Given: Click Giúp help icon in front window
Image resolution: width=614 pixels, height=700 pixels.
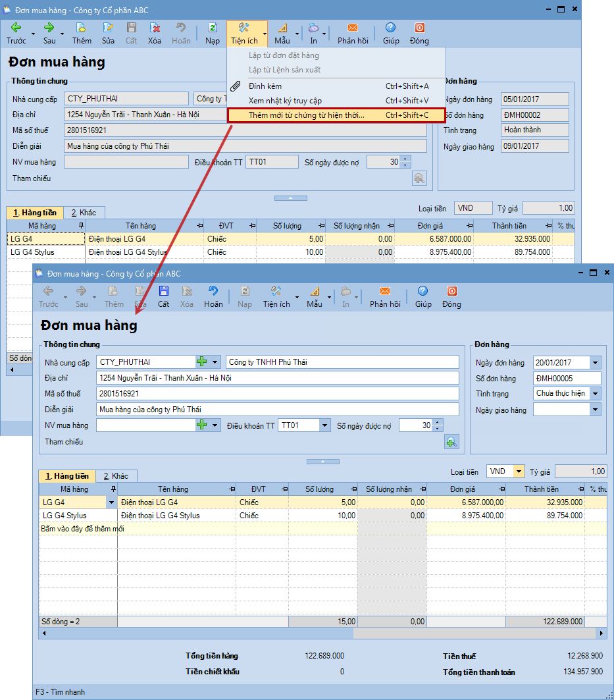Looking at the screenshot, I should 423,296.
